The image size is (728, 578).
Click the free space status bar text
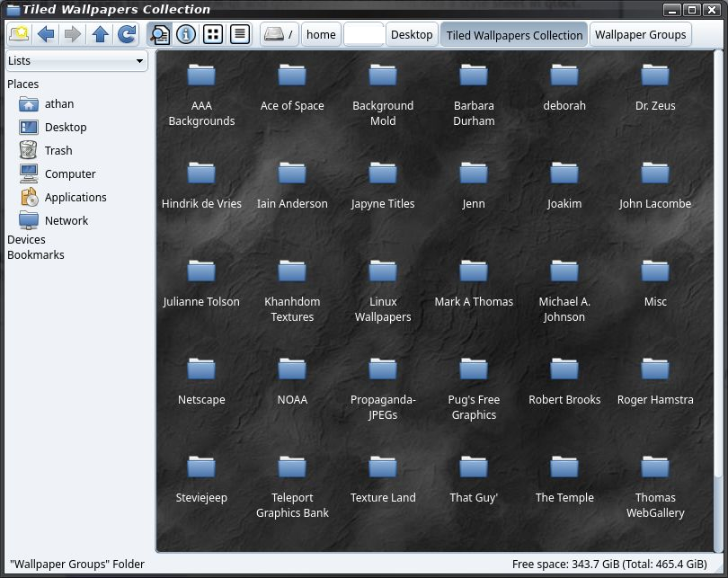[x=609, y=565]
